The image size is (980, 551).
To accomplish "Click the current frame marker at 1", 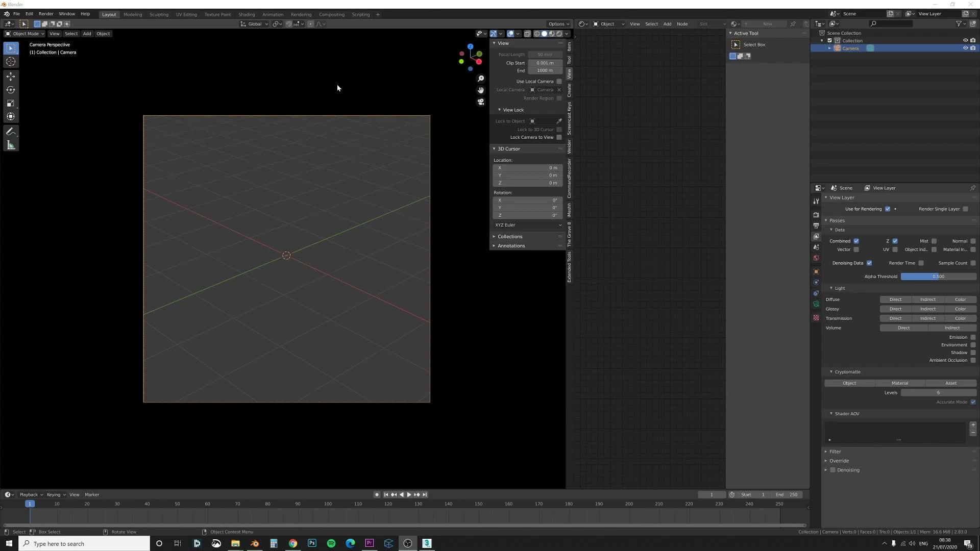I will click(30, 504).
